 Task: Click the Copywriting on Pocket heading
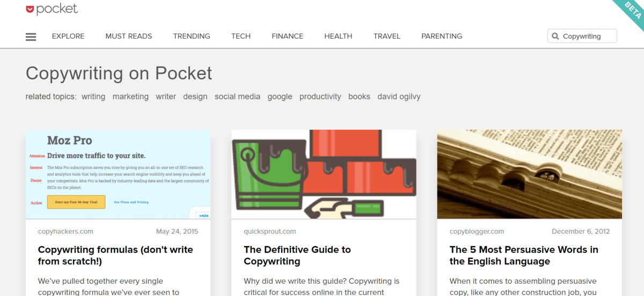click(119, 73)
